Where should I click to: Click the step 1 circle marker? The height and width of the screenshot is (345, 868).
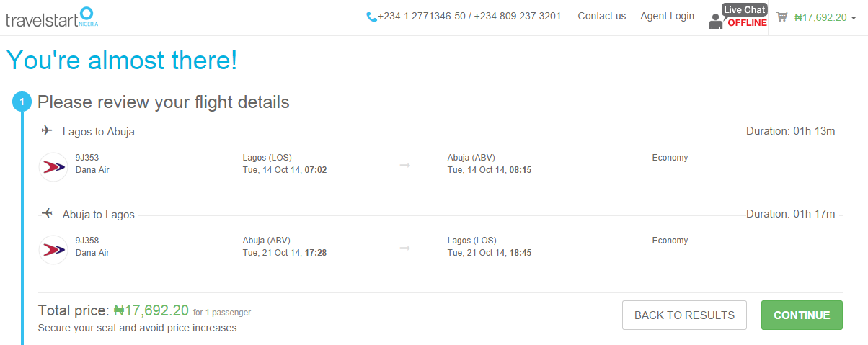(x=22, y=102)
